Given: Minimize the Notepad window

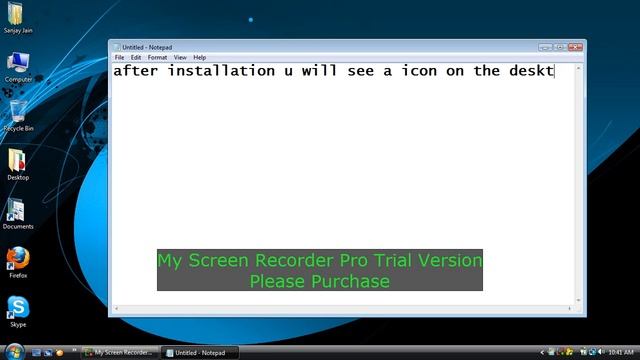Looking at the screenshot, I should tap(545, 47).
